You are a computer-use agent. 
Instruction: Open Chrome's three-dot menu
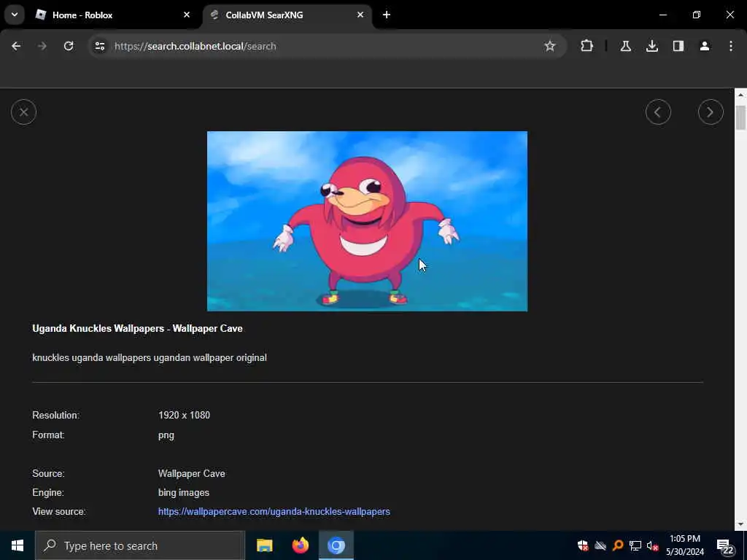click(731, 46)
